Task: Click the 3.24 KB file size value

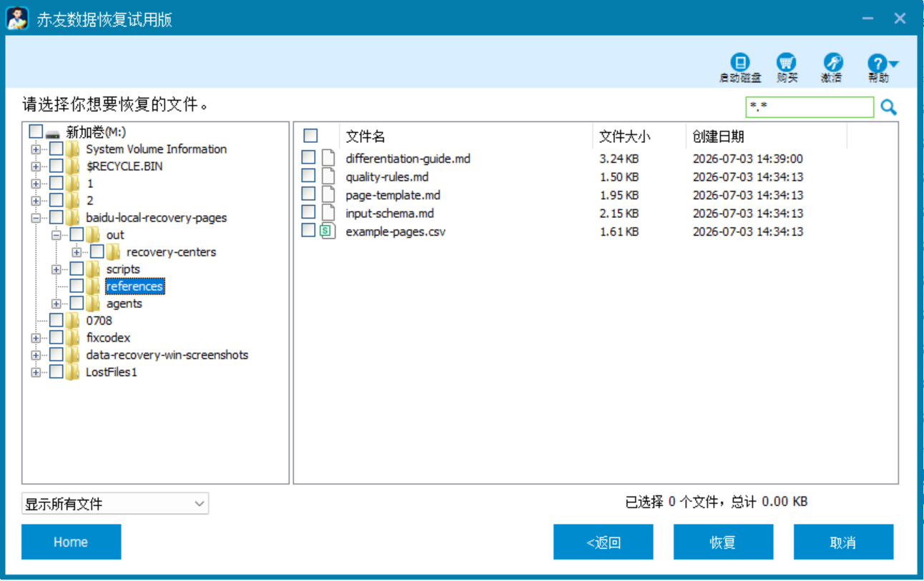Action: point(619,159)
